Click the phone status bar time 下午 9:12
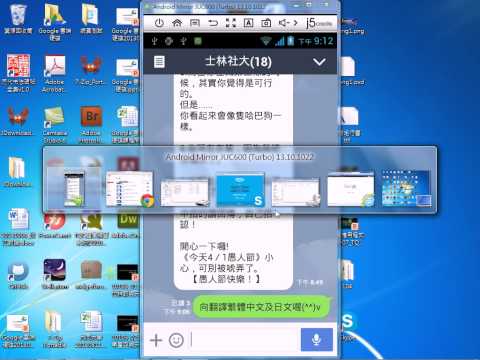 click(315, 41)
